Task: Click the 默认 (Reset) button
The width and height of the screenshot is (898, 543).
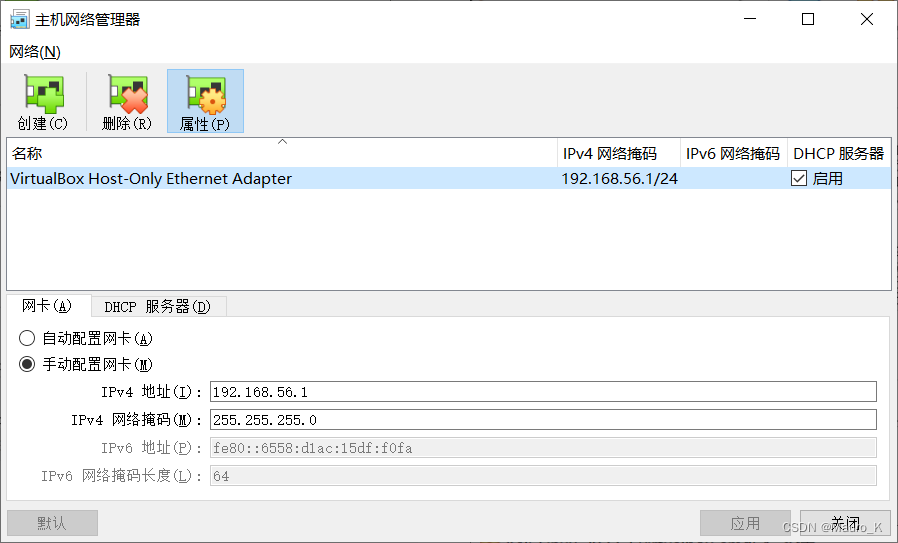Action: click(52, 523)
